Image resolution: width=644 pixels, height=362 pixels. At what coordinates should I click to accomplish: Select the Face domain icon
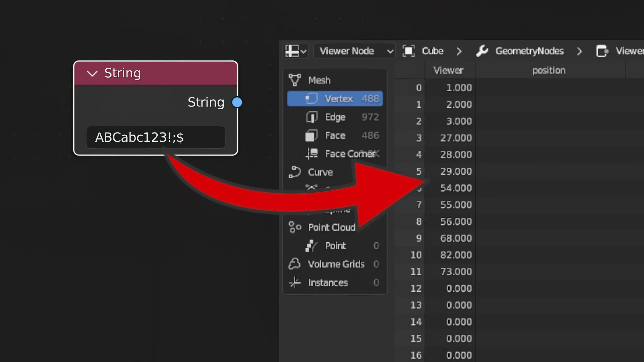pyautogui.click(x=311, y=135)
